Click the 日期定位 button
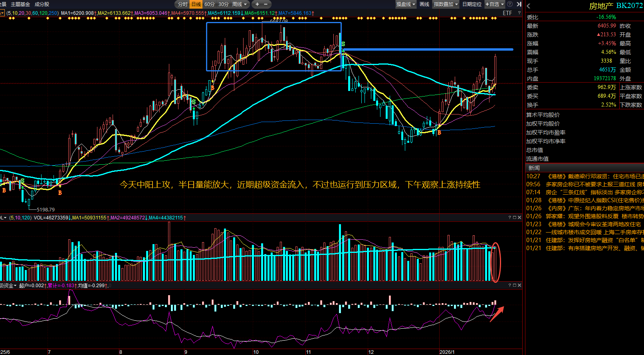 [472, 4]
